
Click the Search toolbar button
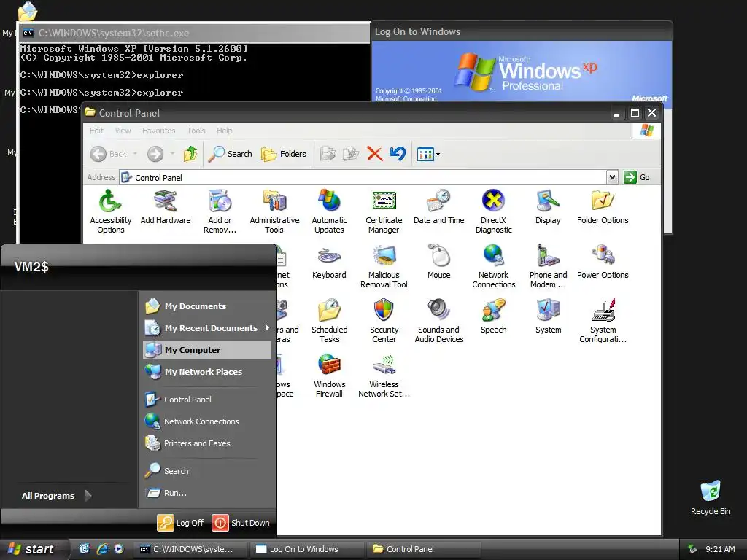click(231, 154)
